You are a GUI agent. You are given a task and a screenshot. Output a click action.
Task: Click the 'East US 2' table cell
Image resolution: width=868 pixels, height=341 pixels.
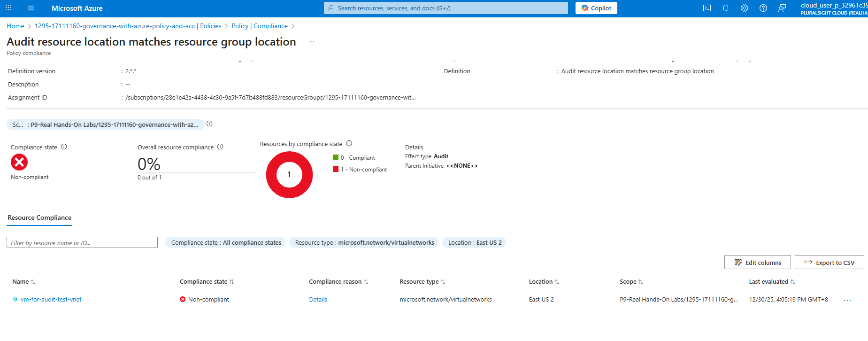point(541,299)
